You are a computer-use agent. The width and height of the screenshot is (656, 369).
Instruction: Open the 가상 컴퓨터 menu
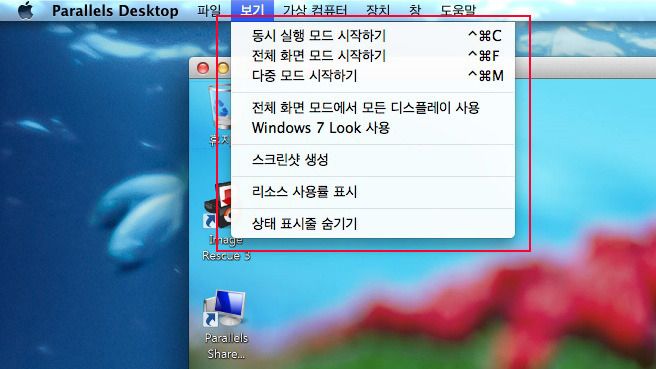click(315, 10)
